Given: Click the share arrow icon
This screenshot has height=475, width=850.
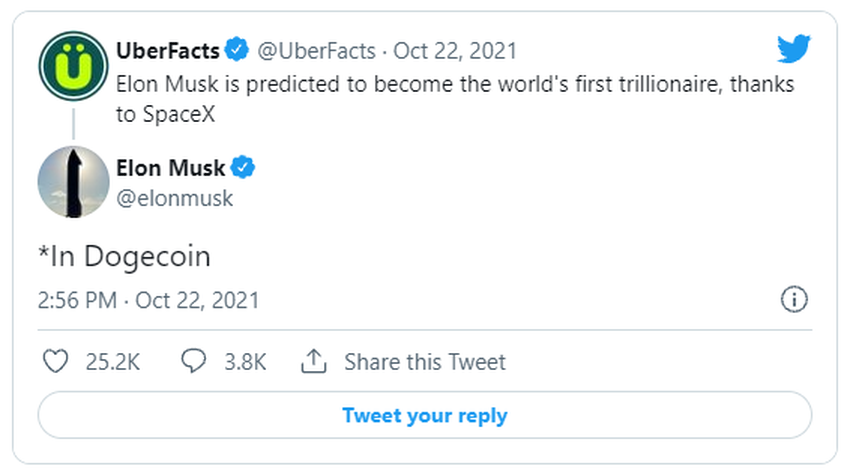Looking at the screenshot, I should [315, 361].
